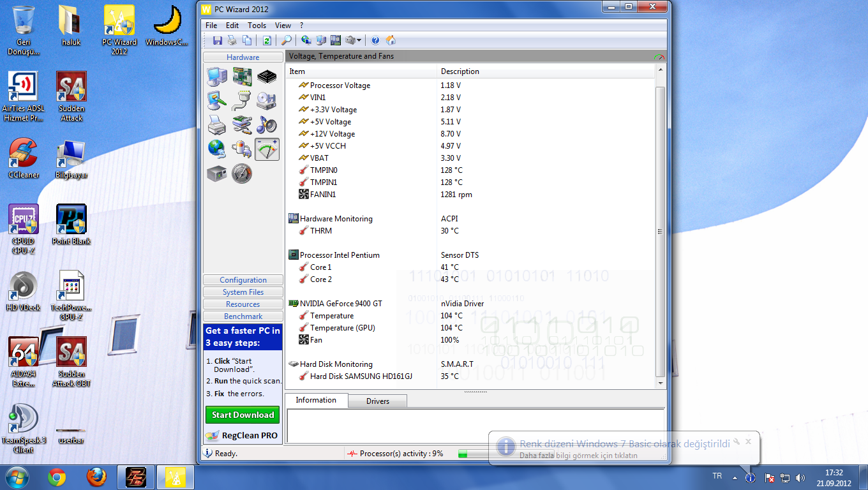Select the Hardware Monitoring heading row
The image size is (868, 490).
pos(470,219)
